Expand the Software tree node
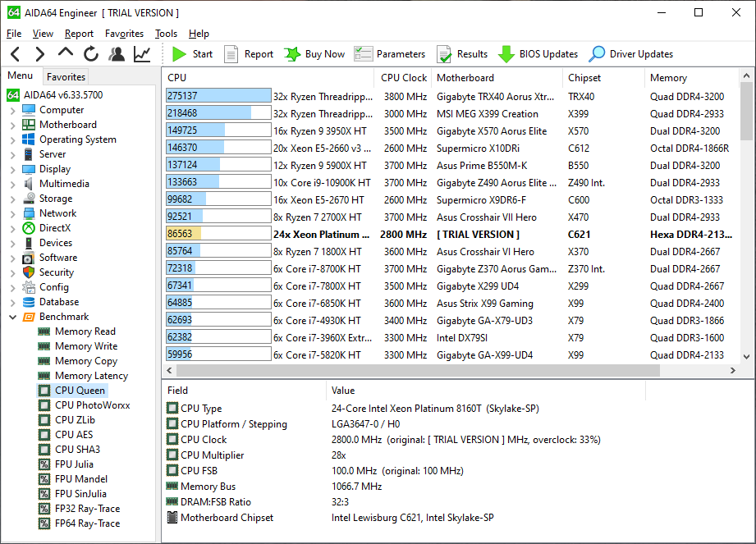This screenshot has height=544, width=756. tap(13, 258)
